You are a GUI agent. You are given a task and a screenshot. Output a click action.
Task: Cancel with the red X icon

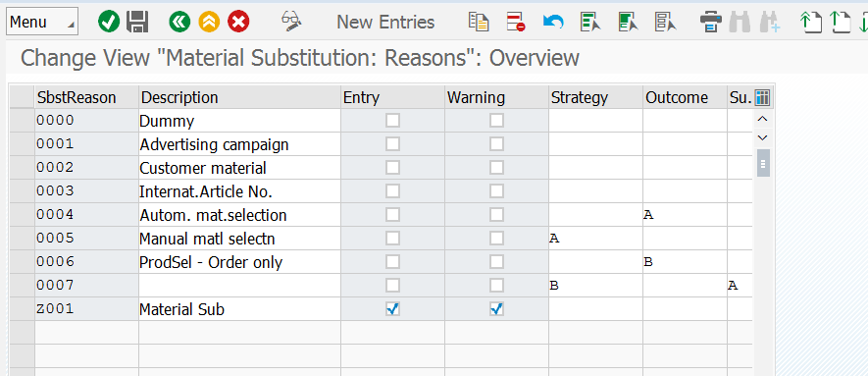(238, 23)
